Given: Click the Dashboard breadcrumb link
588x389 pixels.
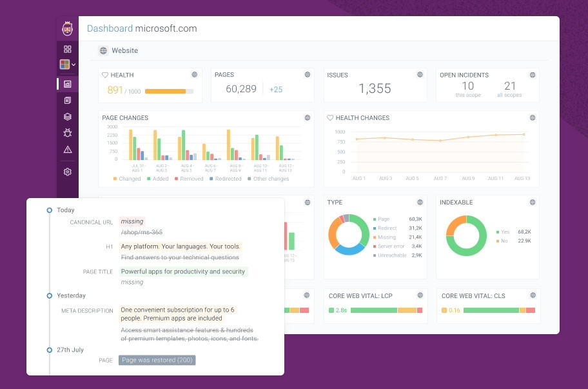Looking at the screenshot, I should tap(110, 28).
